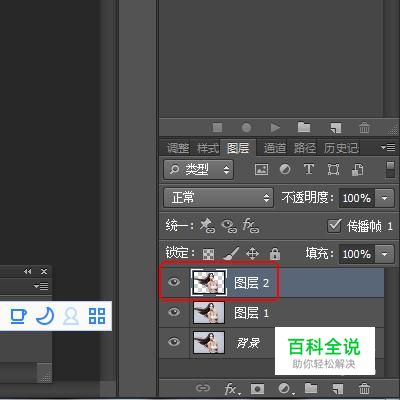This screenshot has width=400, height=400.
Task: Unify layer position across frames
Action: [208, 226]
